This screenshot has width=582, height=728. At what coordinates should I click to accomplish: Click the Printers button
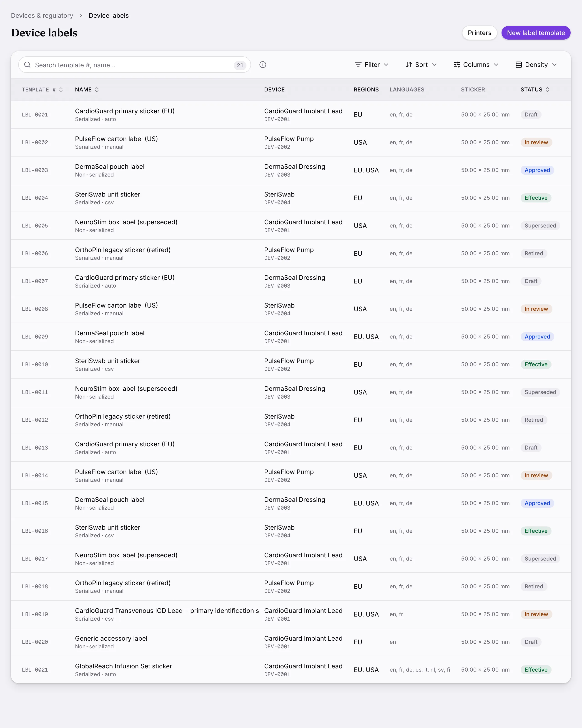pos(479,33)
